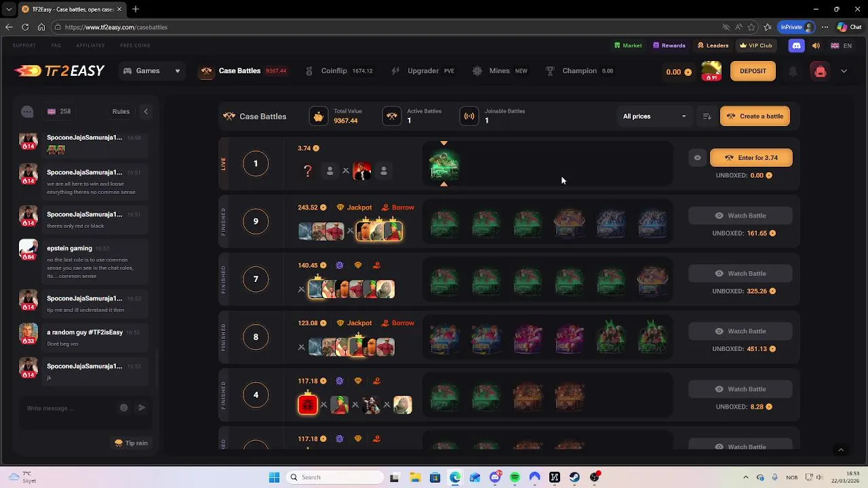Click the sort order icon
Image resolution: width=868 pixels, height=488 pixels.
coord(707,117)
